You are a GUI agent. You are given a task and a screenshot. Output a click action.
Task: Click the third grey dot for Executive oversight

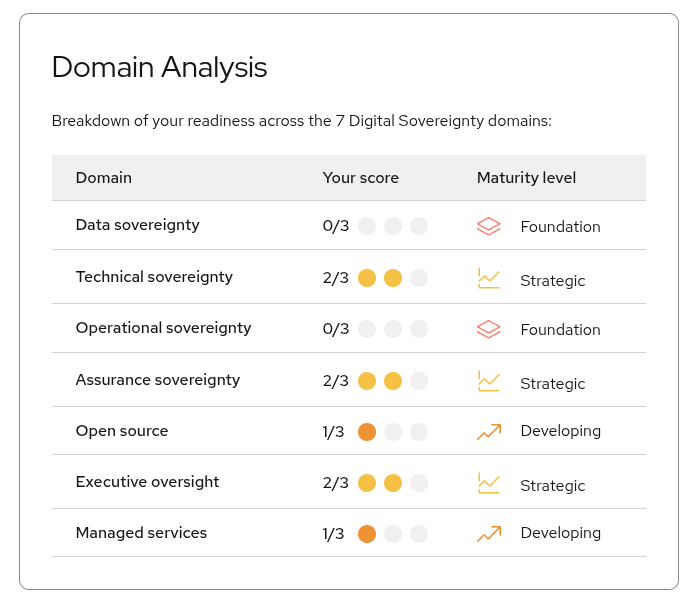pos(419,483)
